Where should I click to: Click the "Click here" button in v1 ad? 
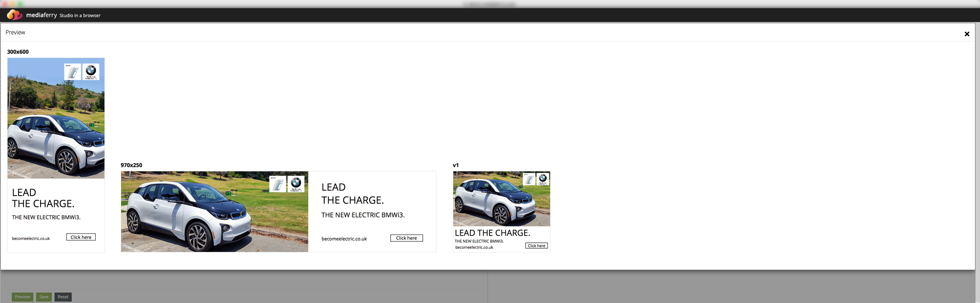point(537,246)
